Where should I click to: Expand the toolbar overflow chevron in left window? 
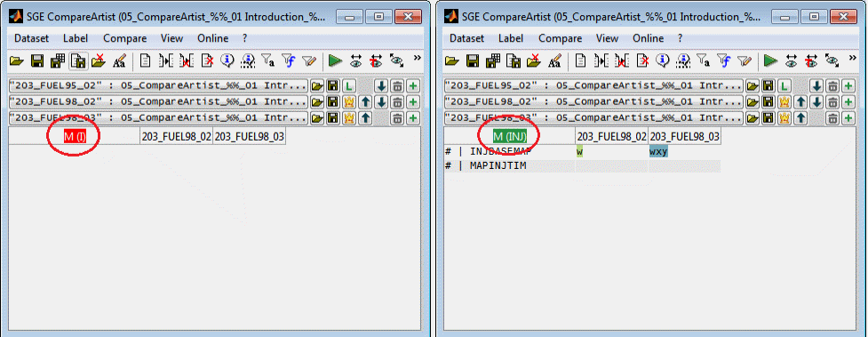click(418, 58)
